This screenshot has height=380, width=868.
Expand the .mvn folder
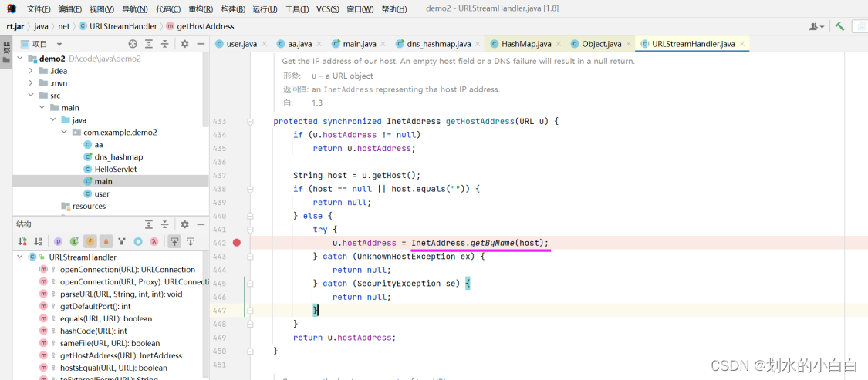point(31,83)
